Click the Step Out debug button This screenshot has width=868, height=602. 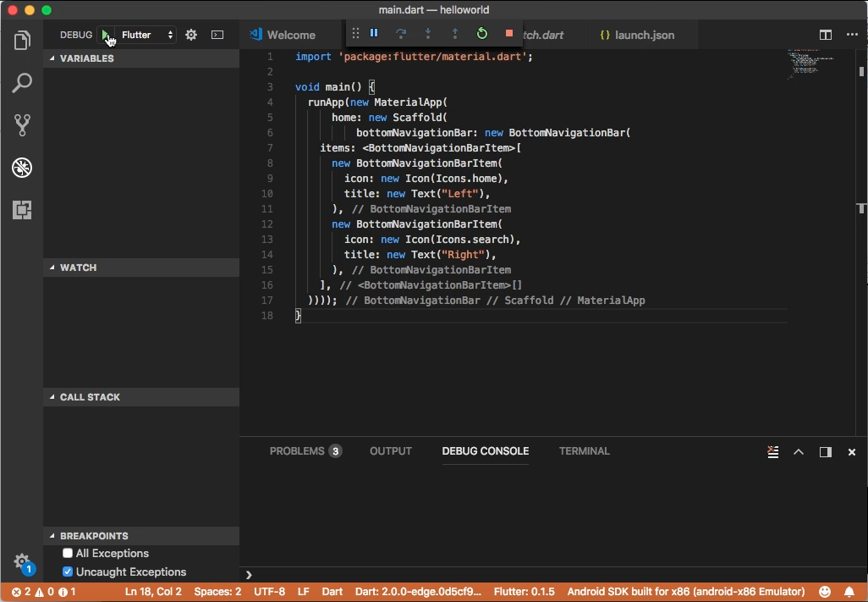click(455, 33)
